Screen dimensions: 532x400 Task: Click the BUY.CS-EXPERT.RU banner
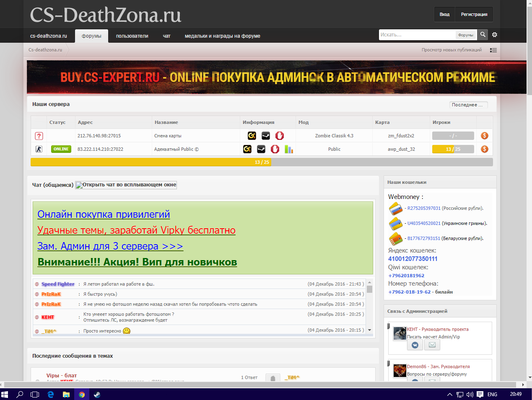click(x=277, y=77)
